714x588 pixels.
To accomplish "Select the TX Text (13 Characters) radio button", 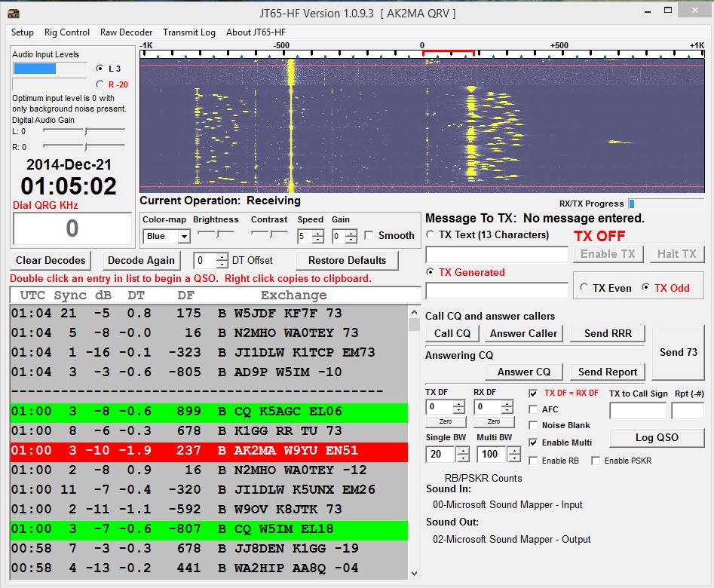I will pyautogui.click(x=430, y=234).
